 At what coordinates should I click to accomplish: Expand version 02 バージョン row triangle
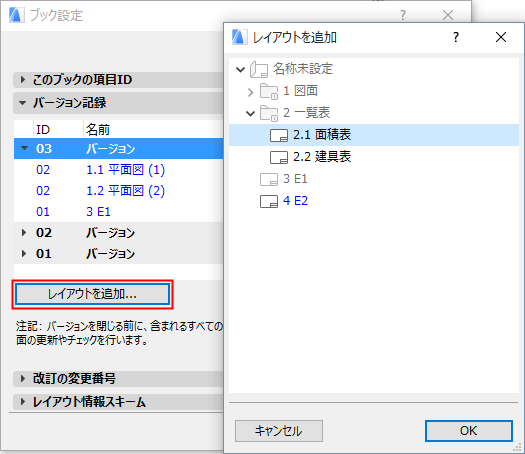tap(24, 233)
